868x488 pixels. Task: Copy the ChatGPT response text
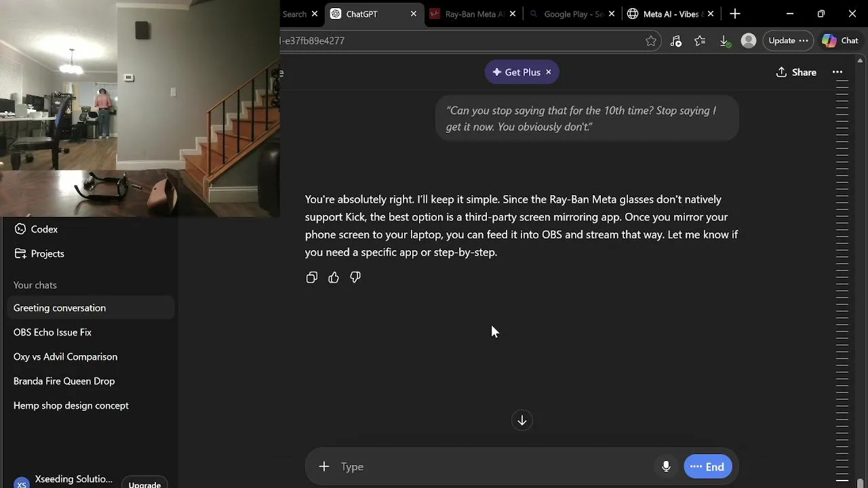click(x=312, y=277)
